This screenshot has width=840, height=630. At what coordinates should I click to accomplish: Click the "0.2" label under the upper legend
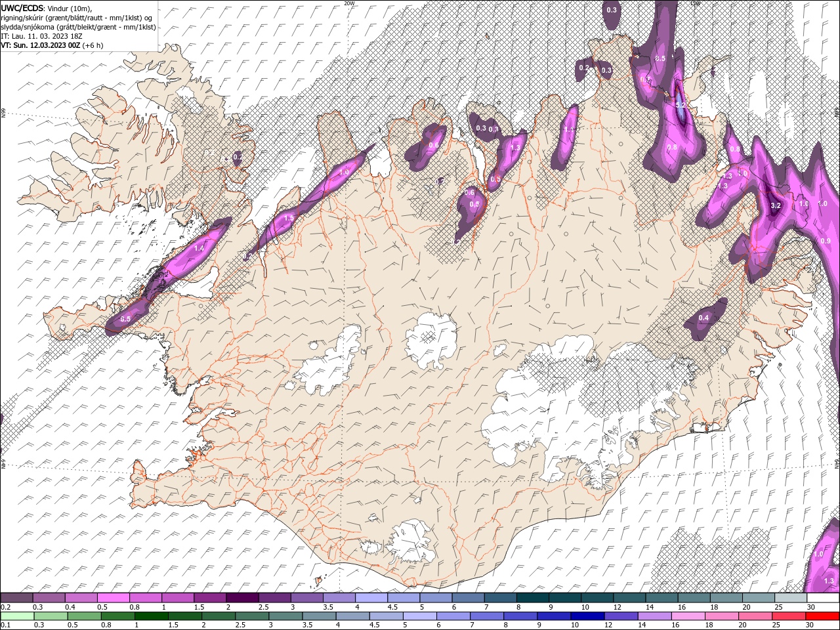5,607
